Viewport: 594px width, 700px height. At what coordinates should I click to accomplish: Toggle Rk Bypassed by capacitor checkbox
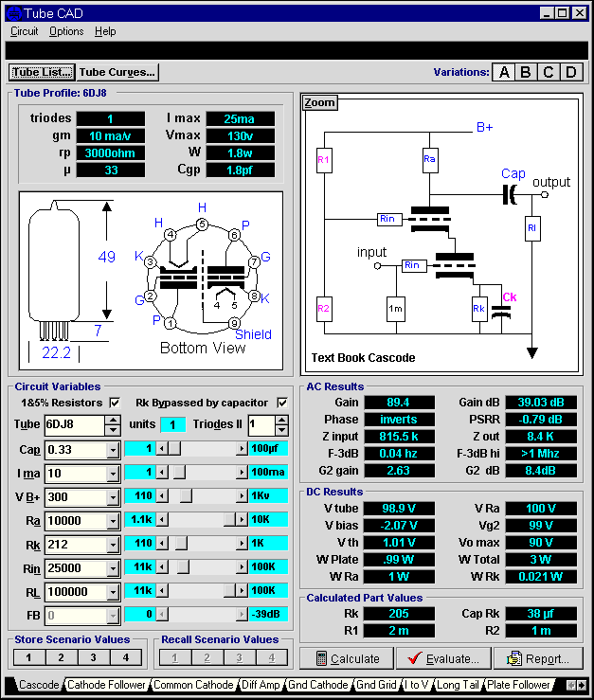[x=282, y=403]
